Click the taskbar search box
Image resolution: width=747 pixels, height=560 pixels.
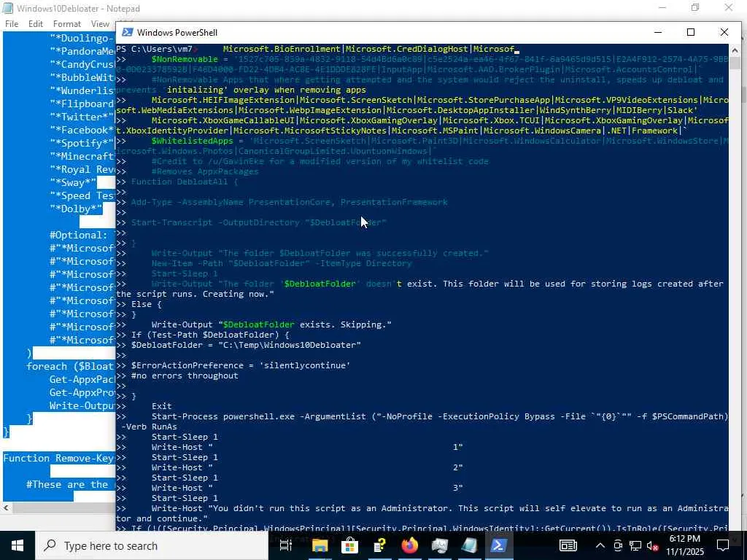pyautogui.click(x=152, y=545)
